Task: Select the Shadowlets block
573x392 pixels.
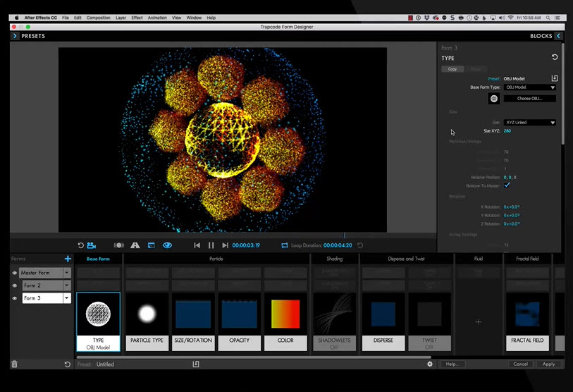Action: pos(334,321)
